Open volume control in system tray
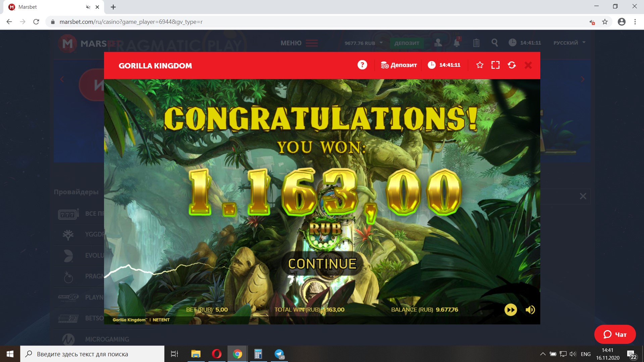 [x=573, y=354]
